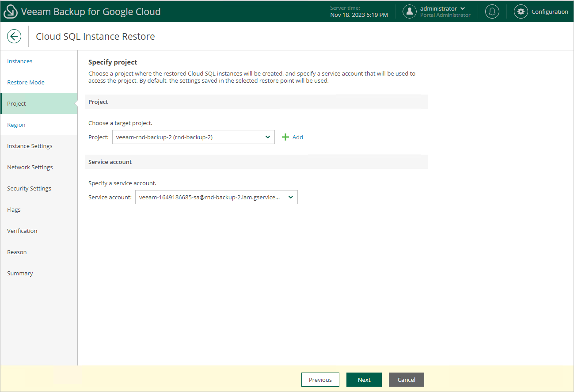Cancel the restore wizard

[407, 380]
